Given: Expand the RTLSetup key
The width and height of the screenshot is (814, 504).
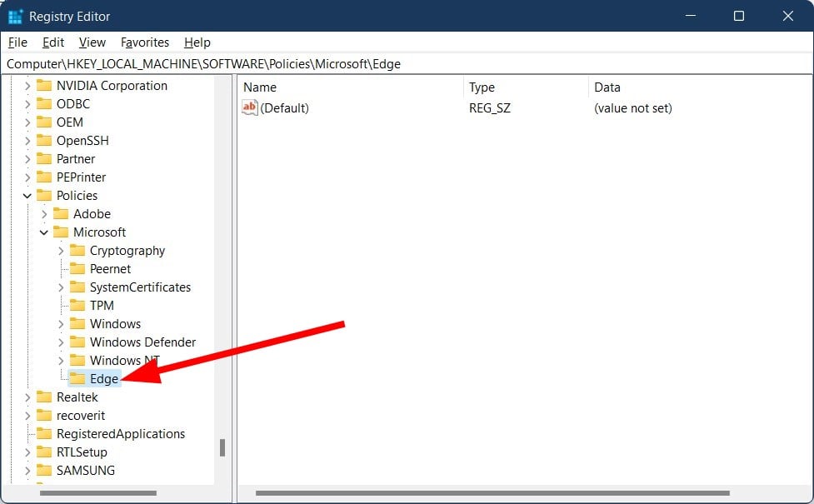Looking at the screenshot, I should (x=27, y=452).
